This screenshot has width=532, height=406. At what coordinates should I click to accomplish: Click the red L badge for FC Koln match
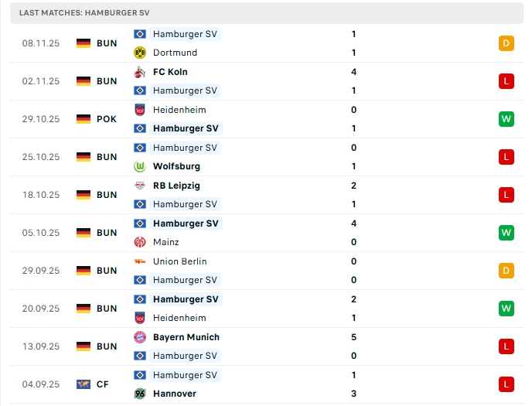506,81
